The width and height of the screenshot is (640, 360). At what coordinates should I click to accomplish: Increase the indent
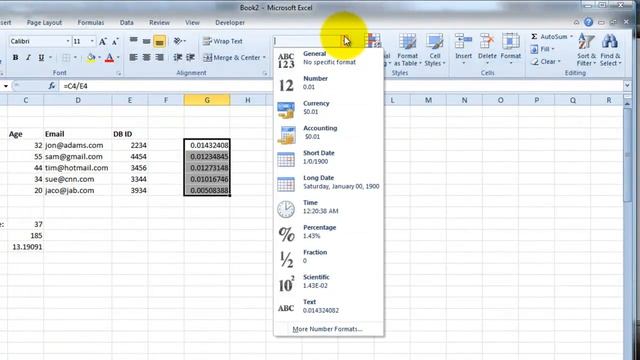tap(190, 58)
